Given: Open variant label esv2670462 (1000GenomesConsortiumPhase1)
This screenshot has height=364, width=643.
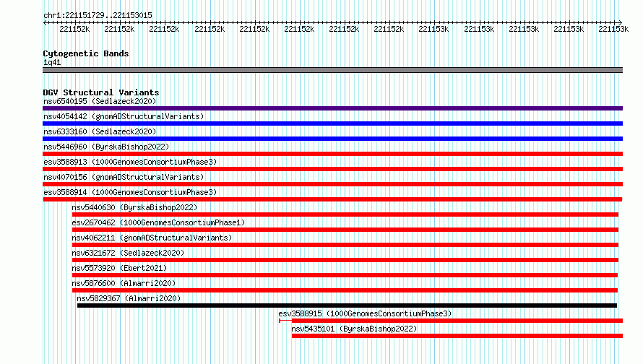Looking at the screenshot, I should click(x=158, y=222).
